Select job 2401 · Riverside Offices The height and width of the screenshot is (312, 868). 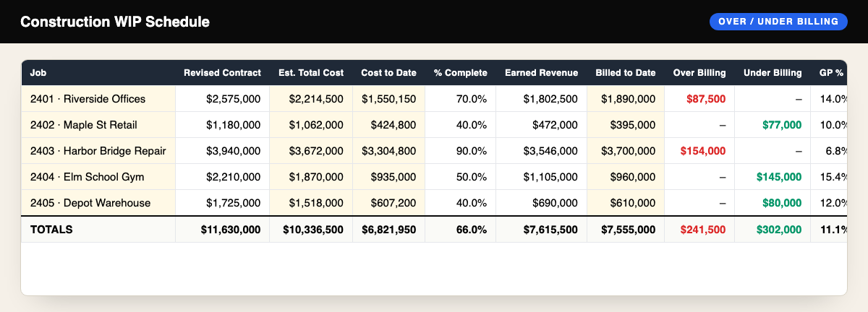point(98,99)
